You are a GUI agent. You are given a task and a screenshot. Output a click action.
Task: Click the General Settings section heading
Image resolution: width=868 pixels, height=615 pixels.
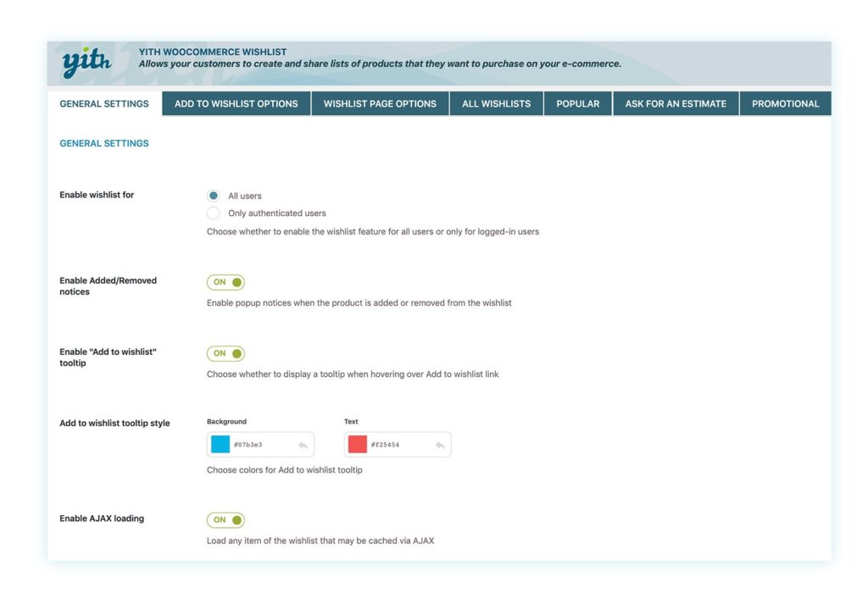click(x=104, y=143)
